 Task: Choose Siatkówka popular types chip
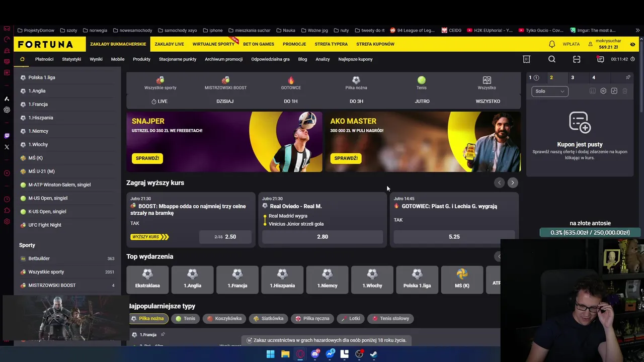(x=268, y=318)
